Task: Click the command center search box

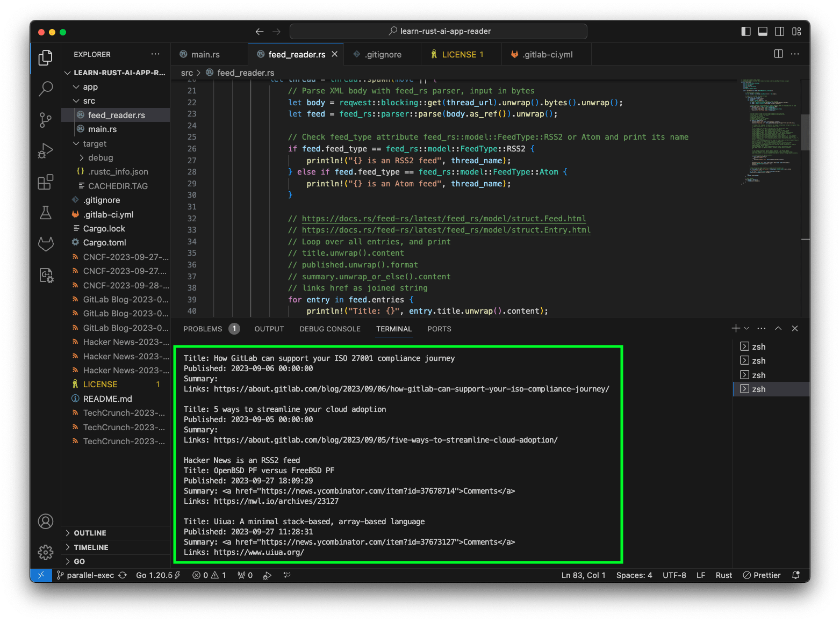Action: pyautogui.click(x=439, y=31)
